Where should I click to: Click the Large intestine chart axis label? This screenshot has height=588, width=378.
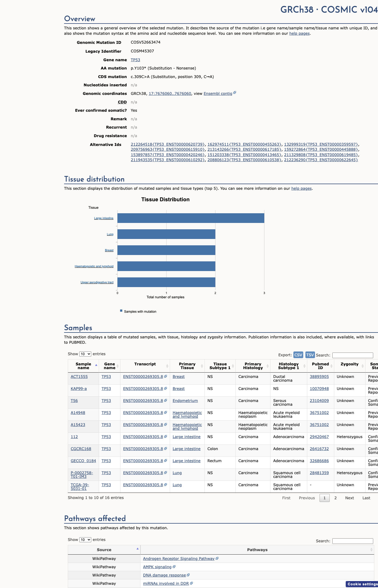pyautogui.click(x=104, y=218)
